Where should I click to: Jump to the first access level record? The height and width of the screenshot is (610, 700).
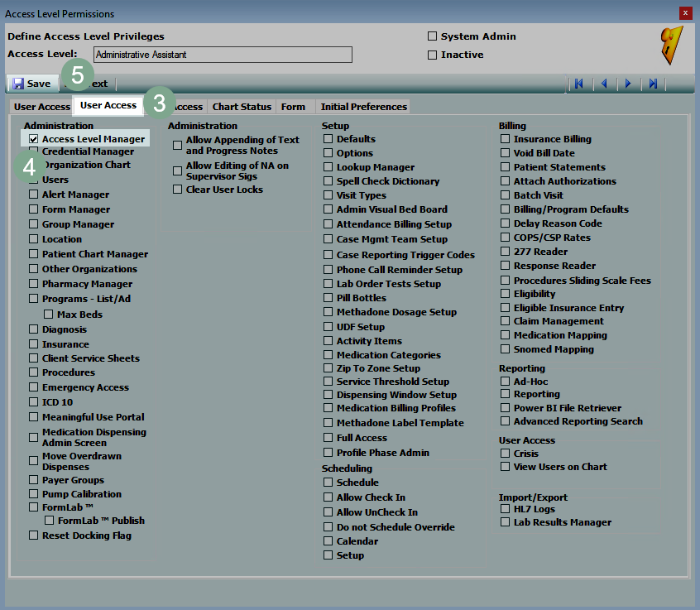tap(579, 84)
